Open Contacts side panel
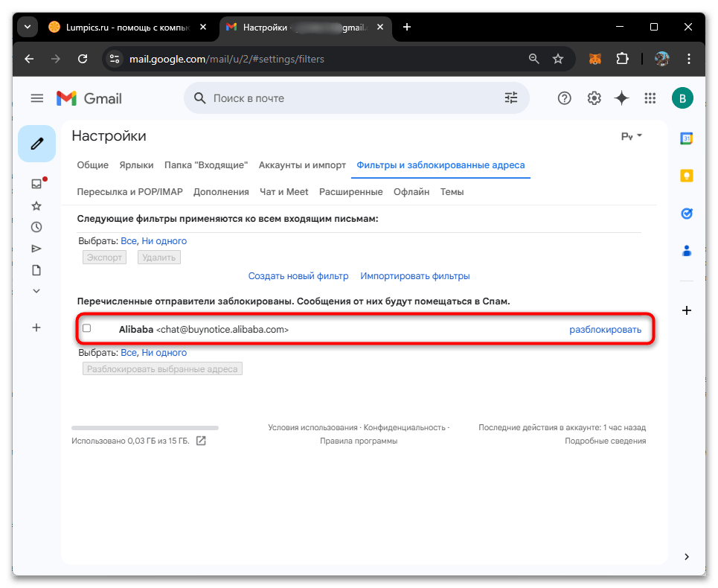 [x=687, y=251]
